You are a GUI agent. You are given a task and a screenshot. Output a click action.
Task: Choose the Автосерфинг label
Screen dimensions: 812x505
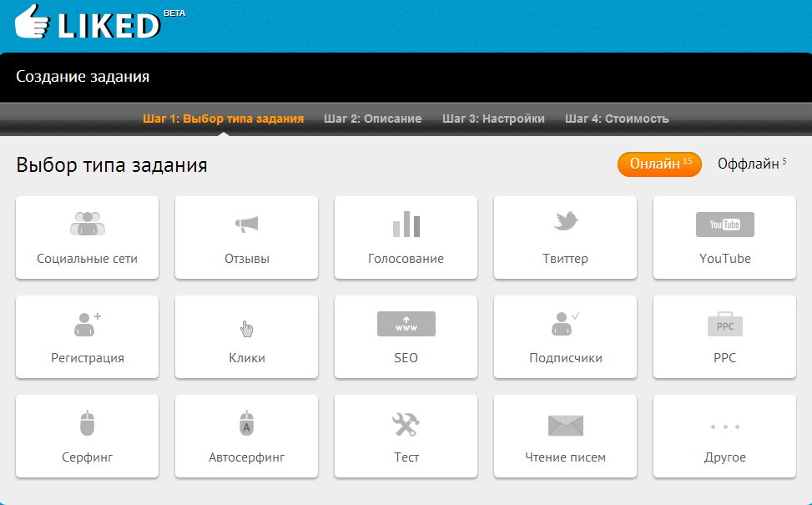(x=246, y=458)
